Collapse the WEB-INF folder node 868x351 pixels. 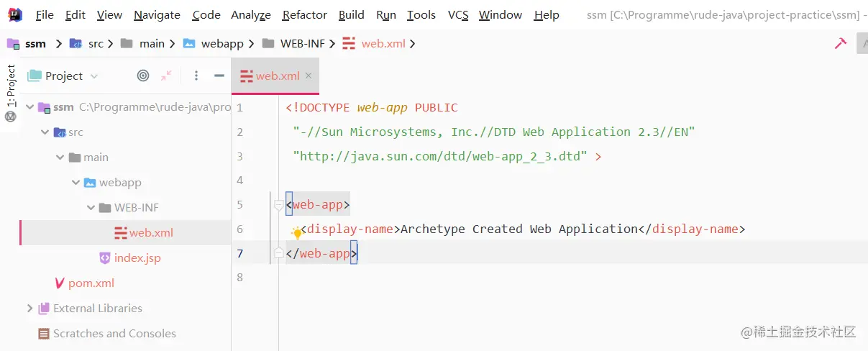click(x=91, y=208)
